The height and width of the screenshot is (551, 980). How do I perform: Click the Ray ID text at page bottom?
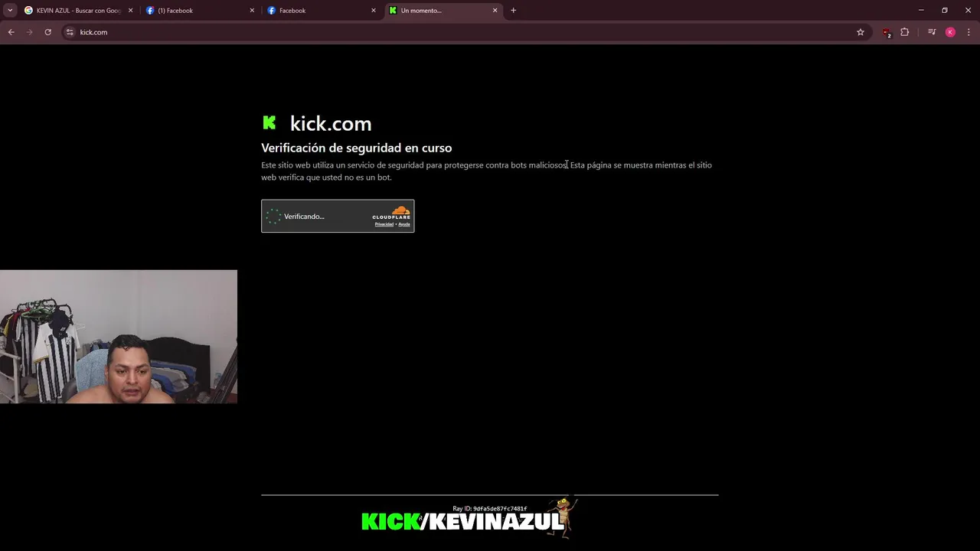pos(489,509)
